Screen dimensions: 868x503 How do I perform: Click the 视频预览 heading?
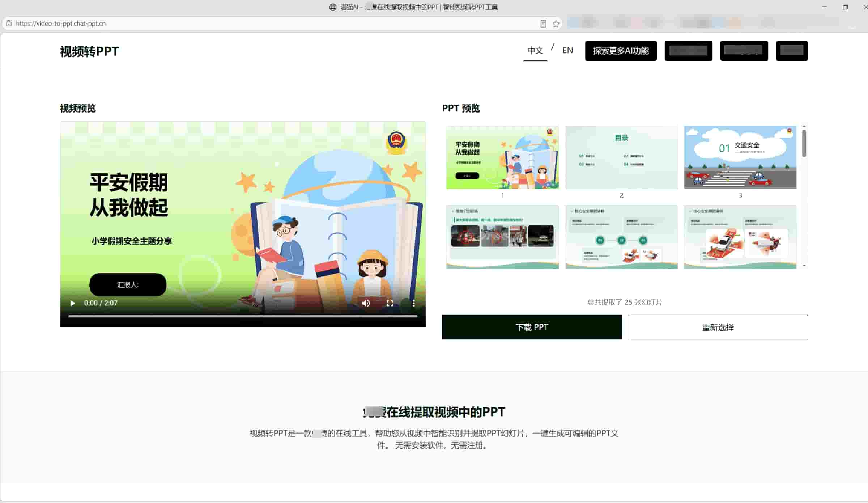pyautogui.click(x=78, y=108)
